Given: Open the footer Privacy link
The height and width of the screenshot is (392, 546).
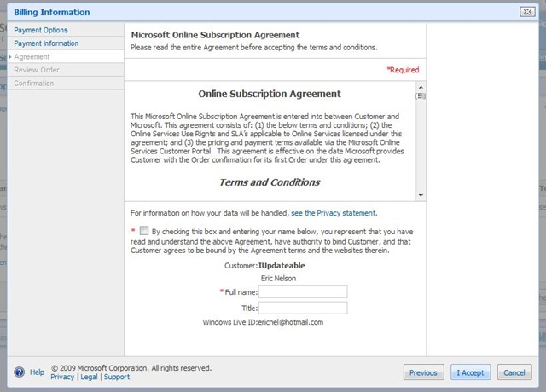Looking at the screenshot, I should [62, 377].
